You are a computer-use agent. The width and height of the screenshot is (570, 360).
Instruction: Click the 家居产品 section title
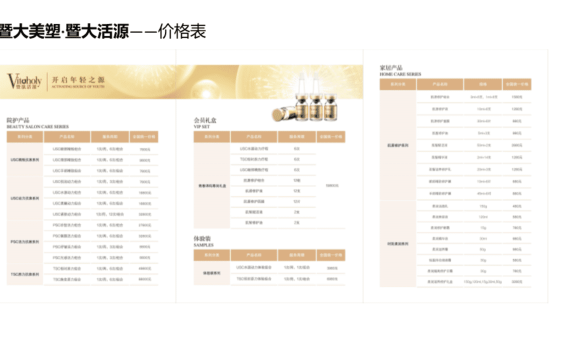[x=391, y=68]
